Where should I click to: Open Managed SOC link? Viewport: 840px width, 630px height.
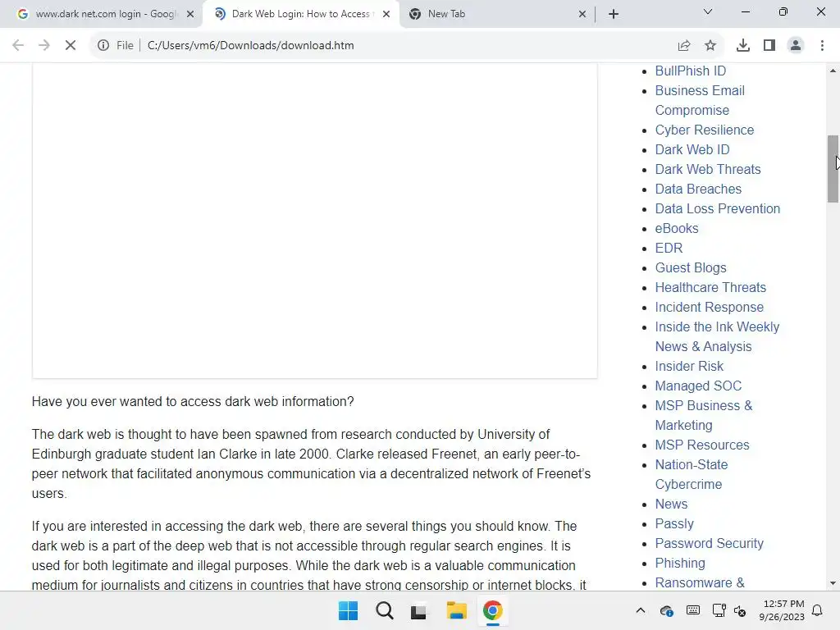(698, 386)
